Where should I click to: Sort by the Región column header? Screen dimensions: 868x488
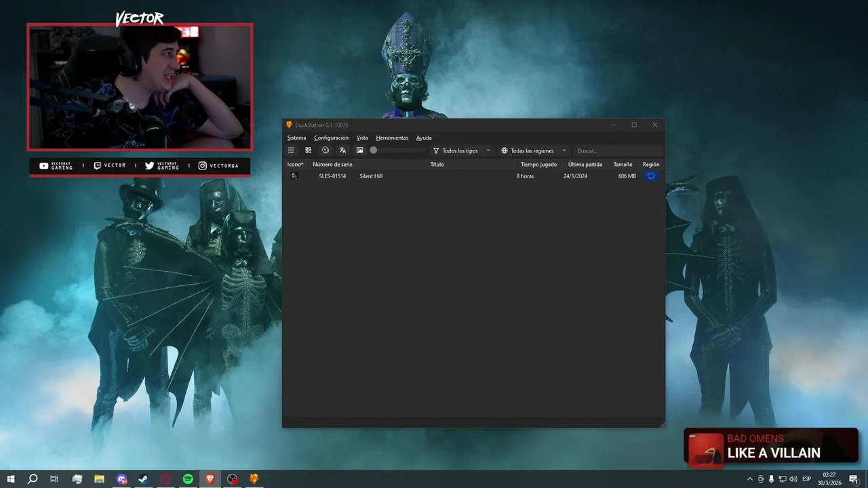[651, 164]
